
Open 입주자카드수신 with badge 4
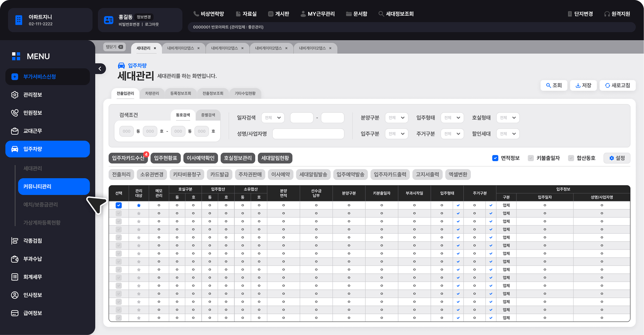coord(128,158)
